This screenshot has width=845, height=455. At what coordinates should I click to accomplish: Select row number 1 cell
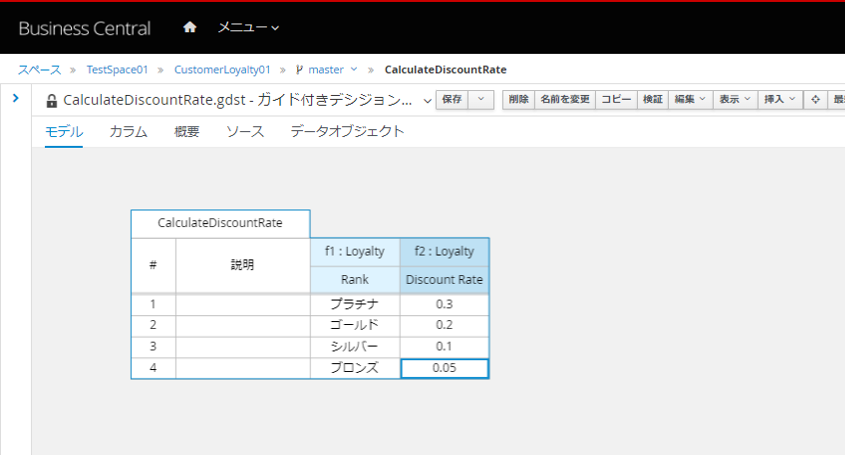click(x=153, y=305)
